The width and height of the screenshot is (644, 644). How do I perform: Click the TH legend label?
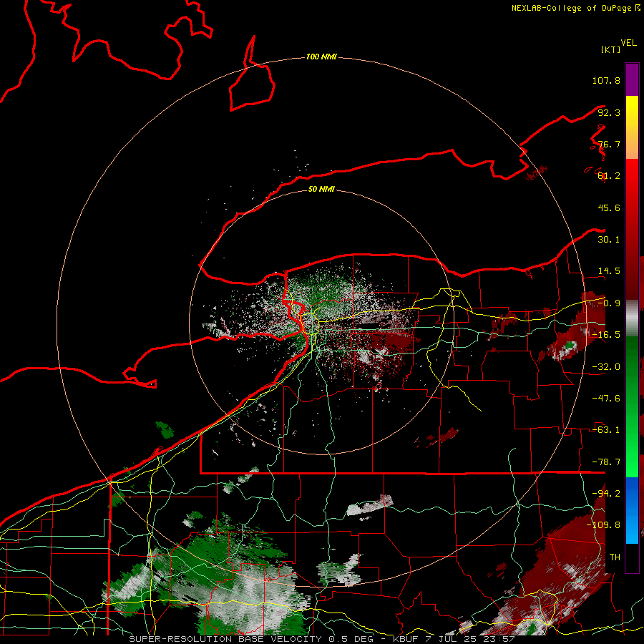[615, 557]
